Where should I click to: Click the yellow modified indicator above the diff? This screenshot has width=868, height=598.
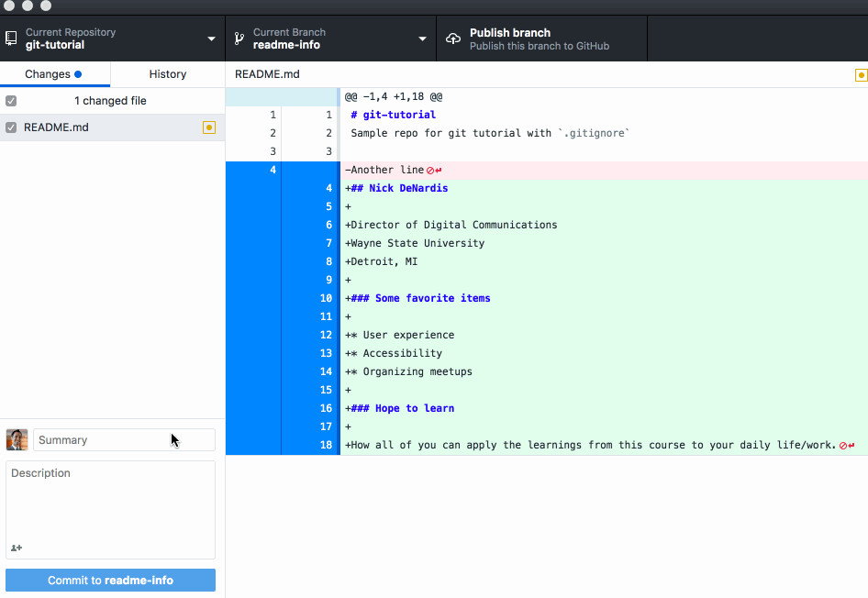tap(860, 74)
